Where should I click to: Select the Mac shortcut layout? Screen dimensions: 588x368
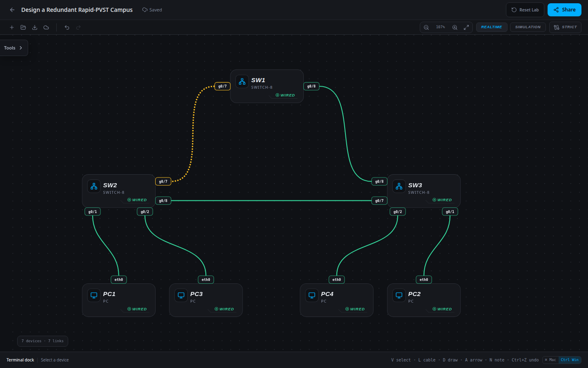coord(550,360)
